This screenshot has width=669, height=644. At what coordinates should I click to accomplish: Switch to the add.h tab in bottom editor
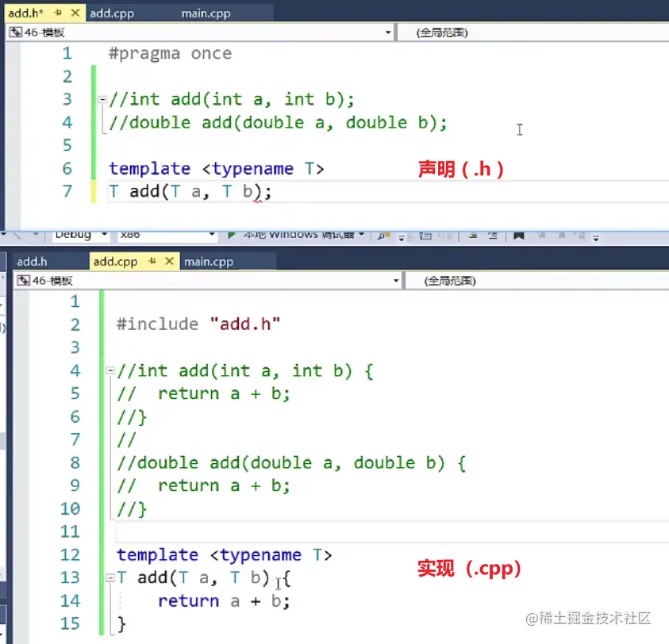tap(32, 262)
